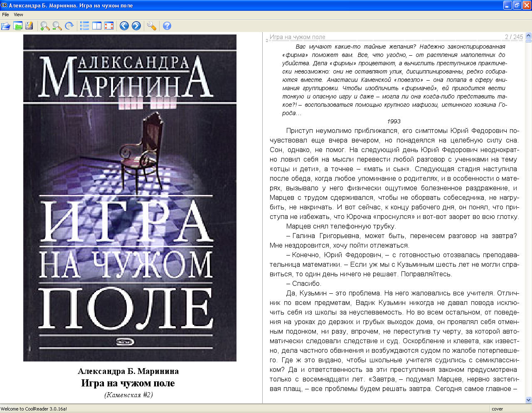Open the View menu
The height and width of the screenshot is (413, 532).
tap(19, 15)
